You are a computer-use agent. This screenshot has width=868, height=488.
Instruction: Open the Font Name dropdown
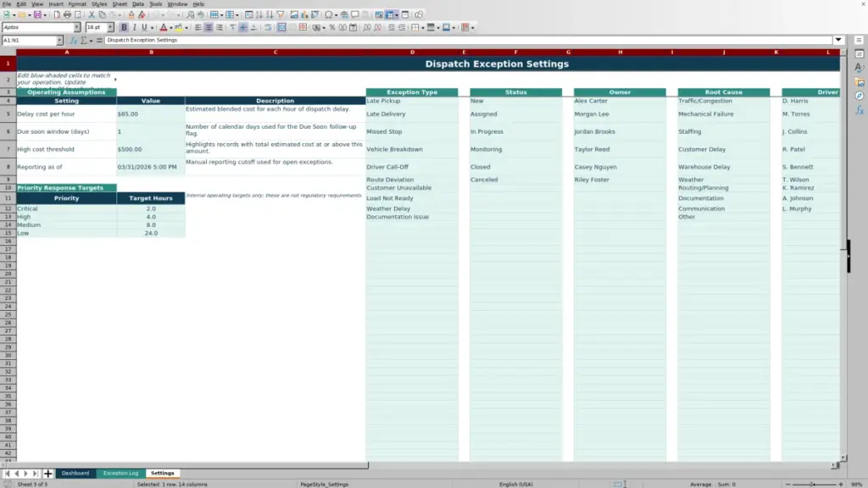pyautogui.click(x=77, y=27)
